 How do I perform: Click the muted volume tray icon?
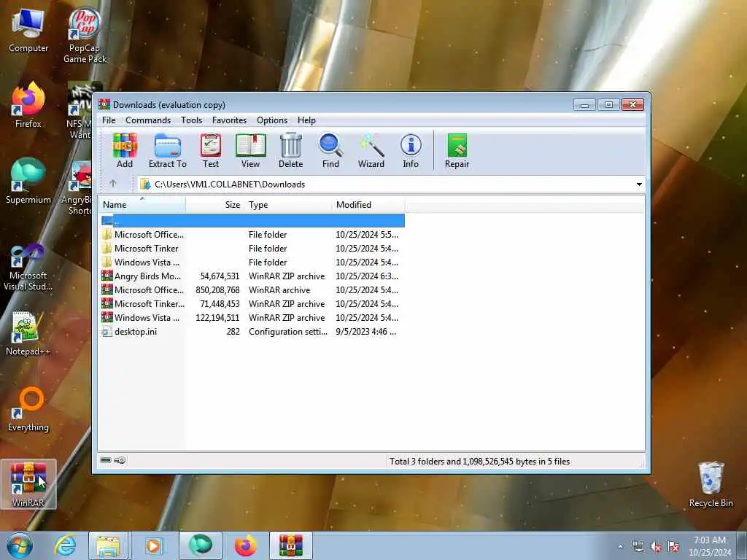click(656, 547)
